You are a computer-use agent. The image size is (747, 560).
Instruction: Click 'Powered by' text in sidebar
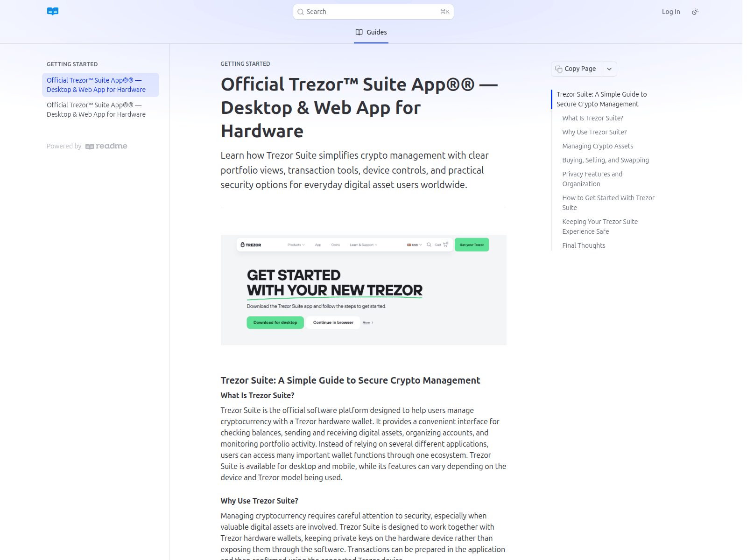pos(64,146)
